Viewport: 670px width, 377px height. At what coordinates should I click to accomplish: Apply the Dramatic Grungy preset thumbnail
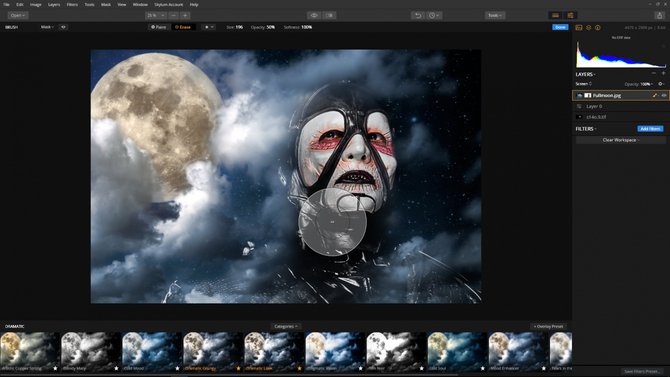tap(212, 351)
